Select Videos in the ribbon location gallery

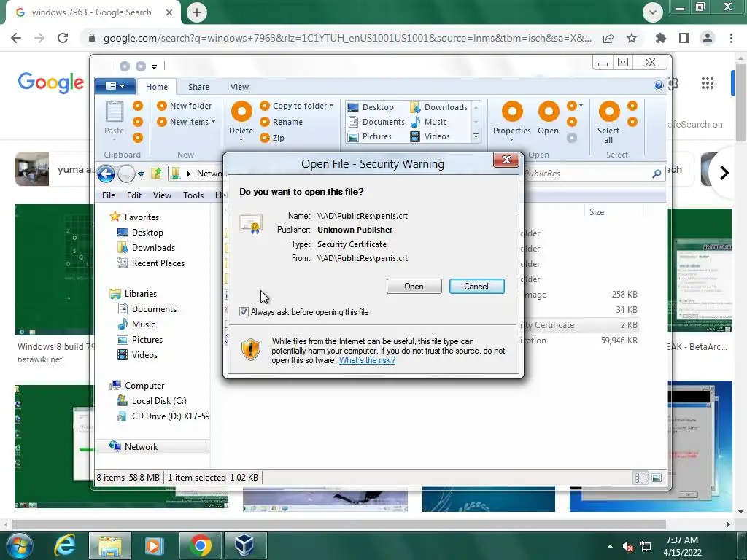click(430, 136)
